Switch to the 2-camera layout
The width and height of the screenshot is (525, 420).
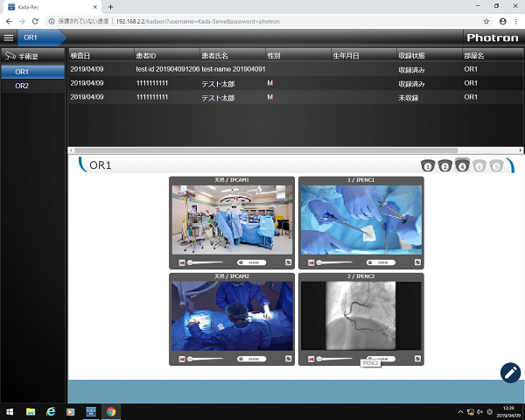coord(444,166)
